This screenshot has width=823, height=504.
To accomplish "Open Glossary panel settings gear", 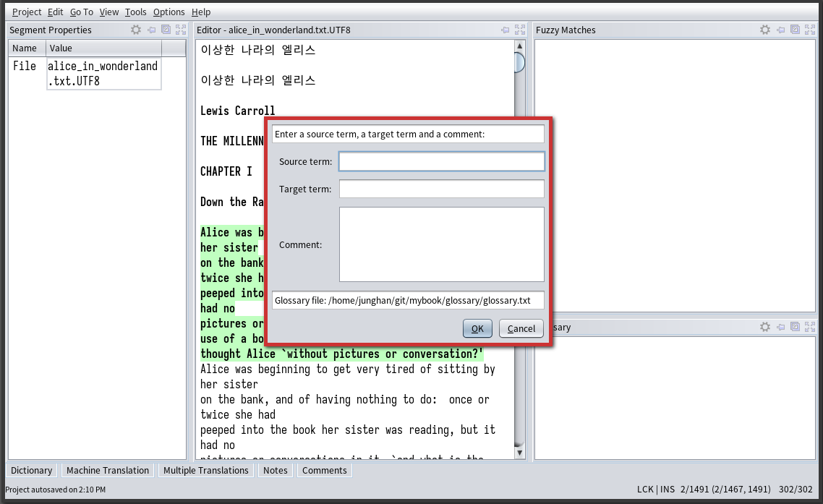I will click(x=765, y=328).
